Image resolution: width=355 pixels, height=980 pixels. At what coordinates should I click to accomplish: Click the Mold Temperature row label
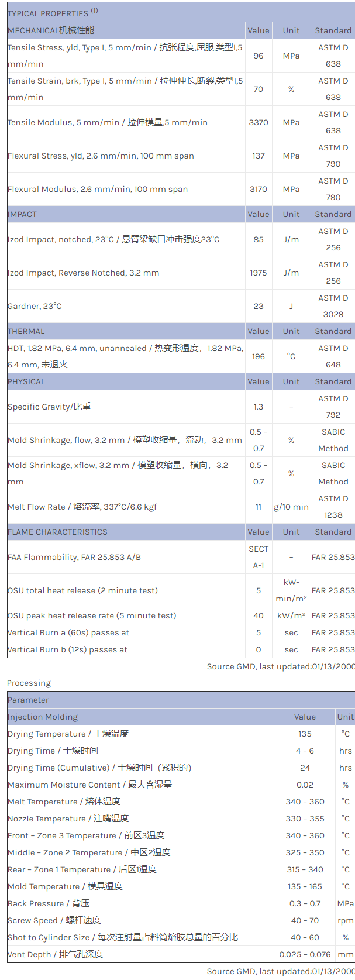point(65,886)
